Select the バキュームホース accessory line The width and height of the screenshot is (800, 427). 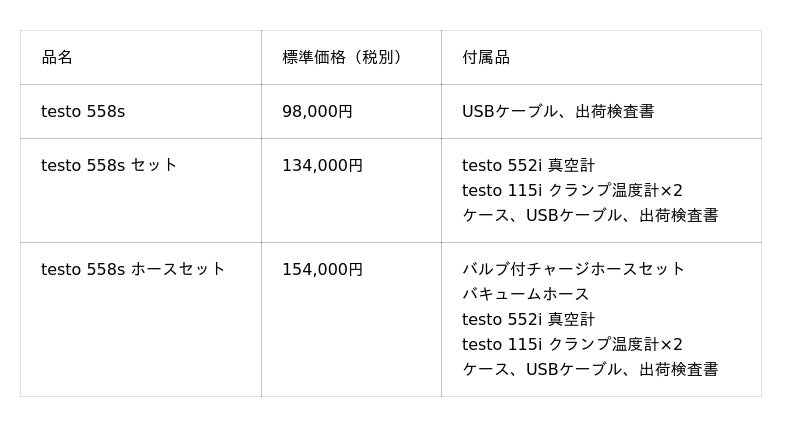[525, 295]
